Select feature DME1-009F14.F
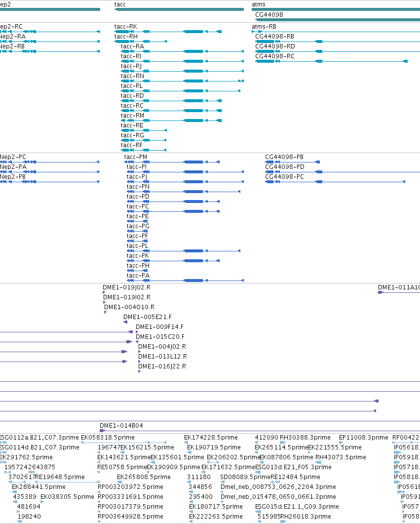The image size is (420, 524). [x=137, y=332]
